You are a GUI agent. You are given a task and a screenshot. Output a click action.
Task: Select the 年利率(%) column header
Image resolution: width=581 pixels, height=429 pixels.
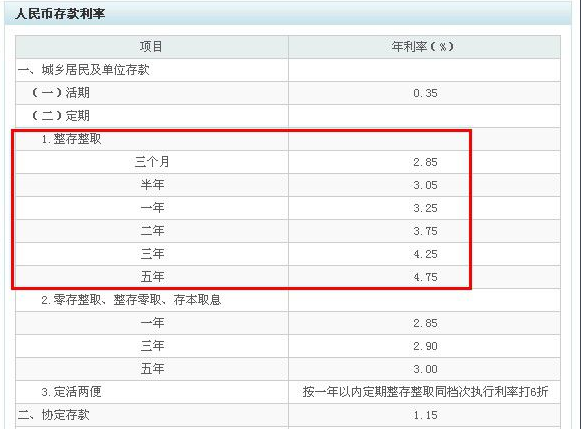(x=423, y=47)
